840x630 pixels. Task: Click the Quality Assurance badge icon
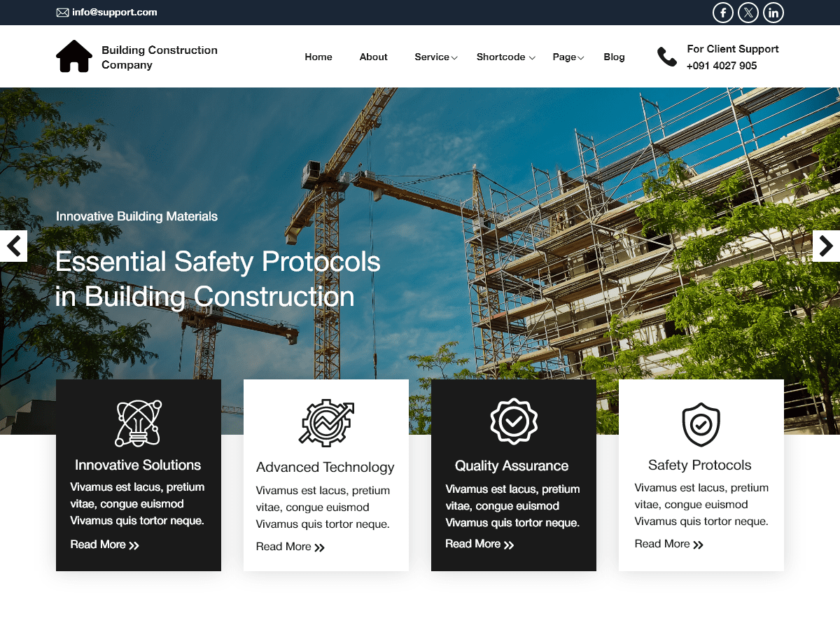click(x=513, y=421)
